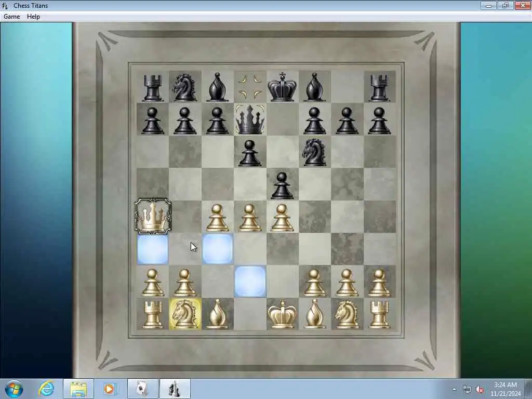Image resolution: width=532 pixels, height=399 pixels.
Task: Click the white knight on g1
Action: [x=347, y=315]
